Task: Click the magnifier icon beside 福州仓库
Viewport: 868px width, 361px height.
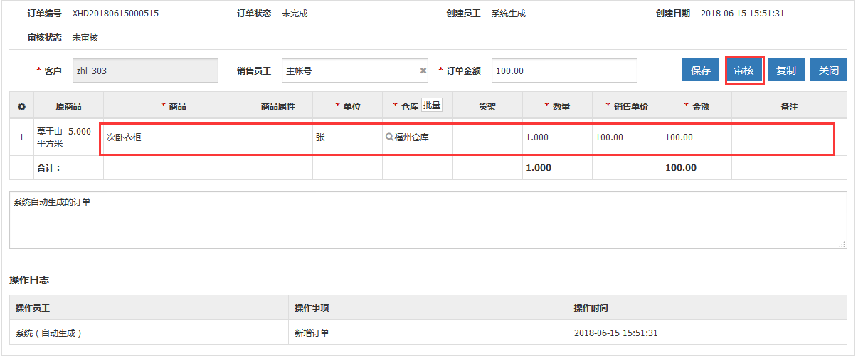Action: (x=389, y=137)
